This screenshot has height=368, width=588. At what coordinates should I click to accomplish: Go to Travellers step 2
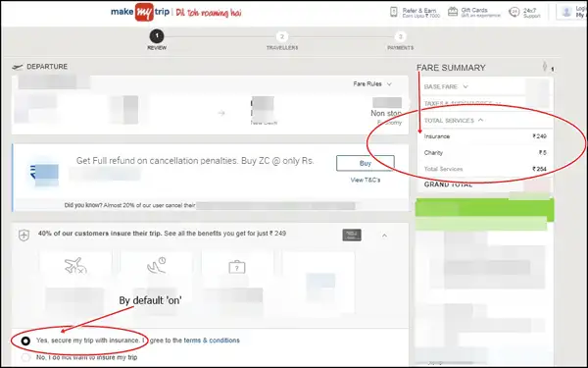click(x=282, y=40)
